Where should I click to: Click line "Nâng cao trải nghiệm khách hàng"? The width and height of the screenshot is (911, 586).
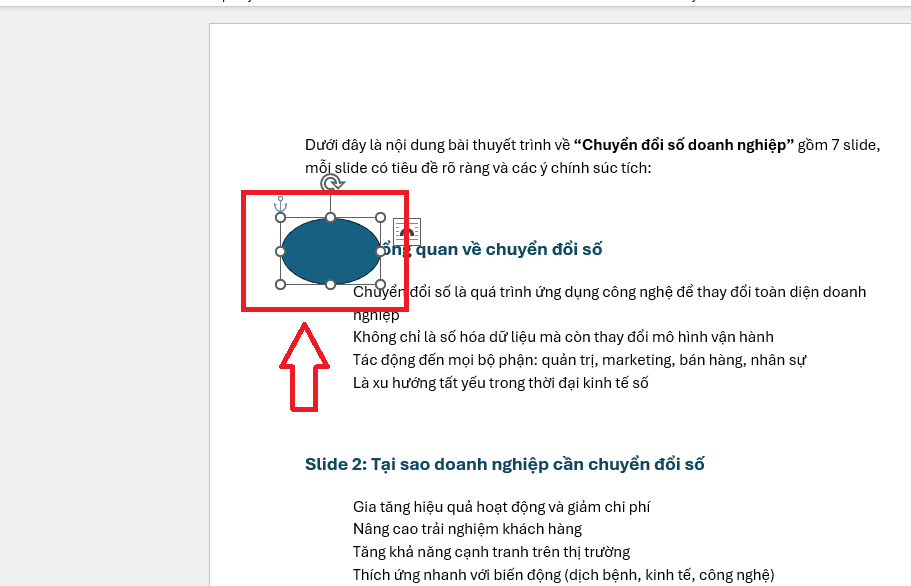[467, 529]
